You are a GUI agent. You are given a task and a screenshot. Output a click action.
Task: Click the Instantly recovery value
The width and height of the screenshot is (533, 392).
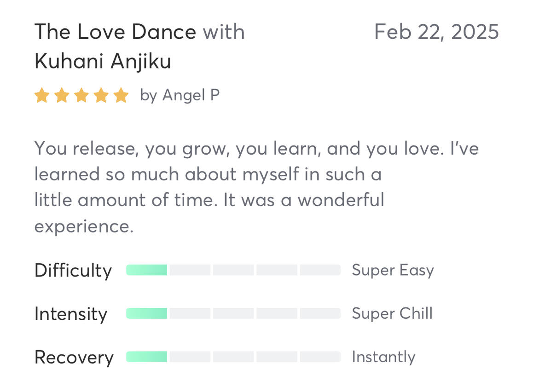[x=383, y=357]
